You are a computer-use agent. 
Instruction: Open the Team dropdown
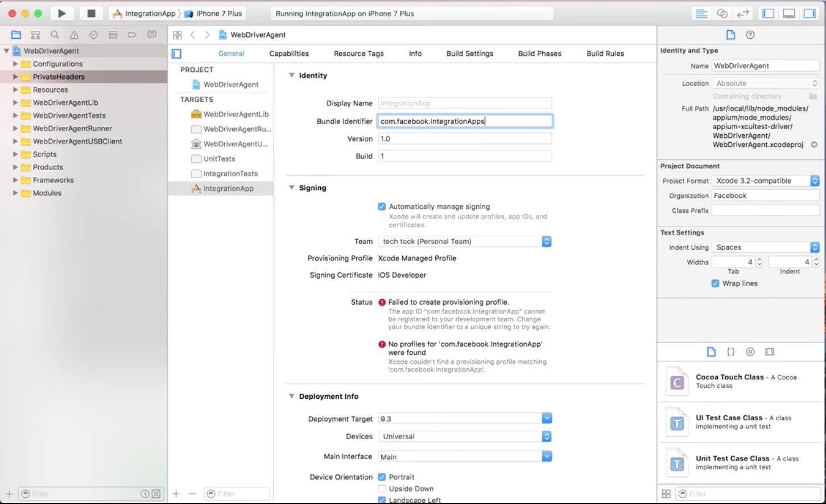coord(465,241)
